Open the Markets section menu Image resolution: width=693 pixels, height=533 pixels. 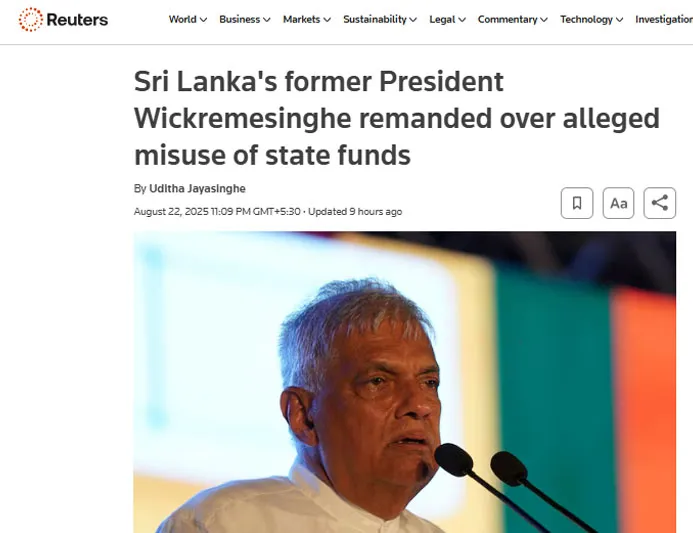(301, 19)
